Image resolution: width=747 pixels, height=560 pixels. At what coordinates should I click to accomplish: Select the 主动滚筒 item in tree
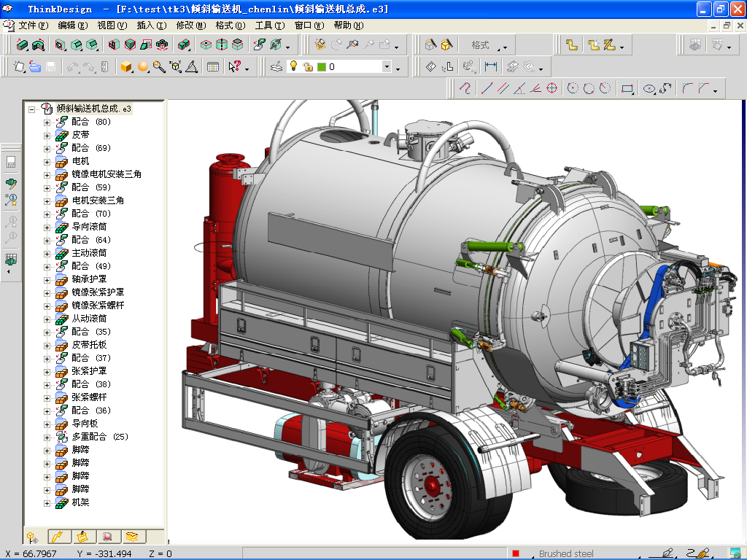point(89,253)
